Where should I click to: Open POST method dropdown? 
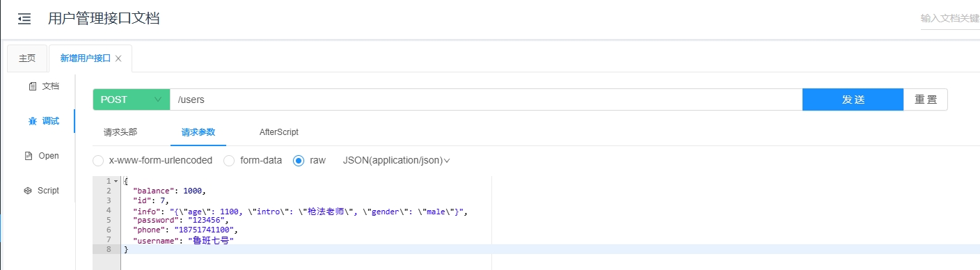point(132,100)
